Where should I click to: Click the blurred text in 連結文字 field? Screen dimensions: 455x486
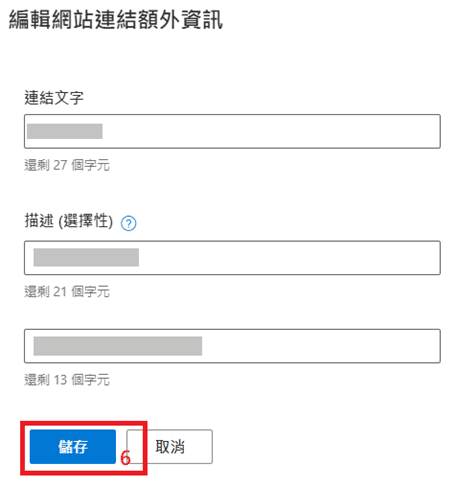(x=65, y=131)
